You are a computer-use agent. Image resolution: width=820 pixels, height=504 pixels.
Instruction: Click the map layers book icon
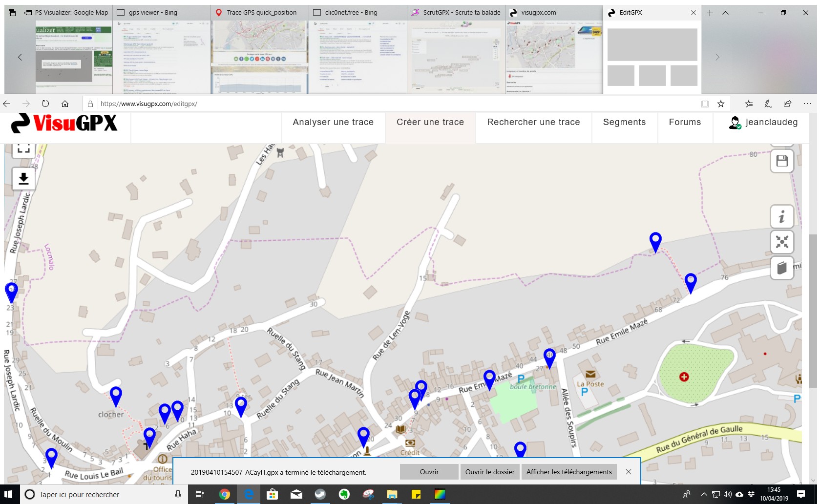[x=781, y=268]
